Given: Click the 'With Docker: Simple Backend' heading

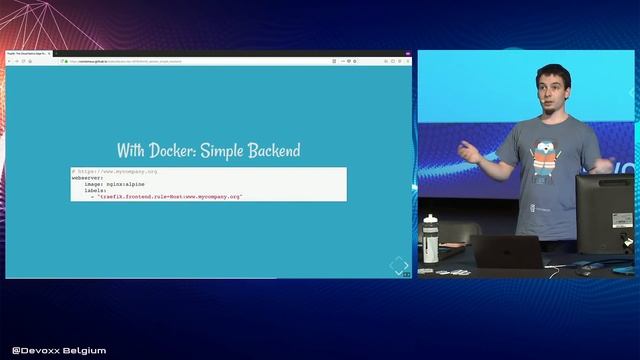Looking at the screenshot, I should 209,150.
